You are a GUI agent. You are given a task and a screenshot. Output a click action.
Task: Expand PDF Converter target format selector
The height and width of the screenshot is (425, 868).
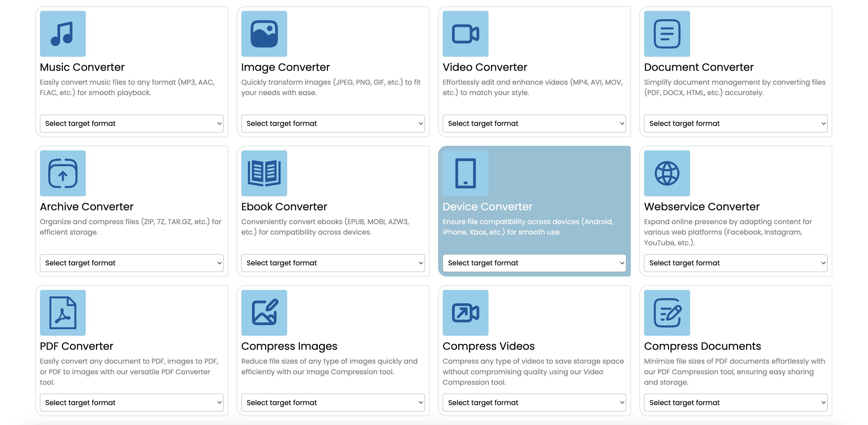(131, 402)
